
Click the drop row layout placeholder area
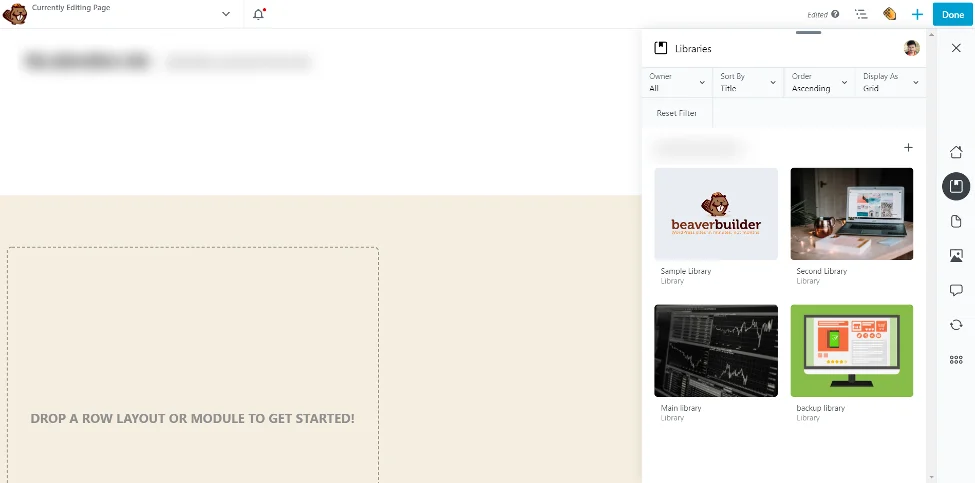[x=193, y=365]
